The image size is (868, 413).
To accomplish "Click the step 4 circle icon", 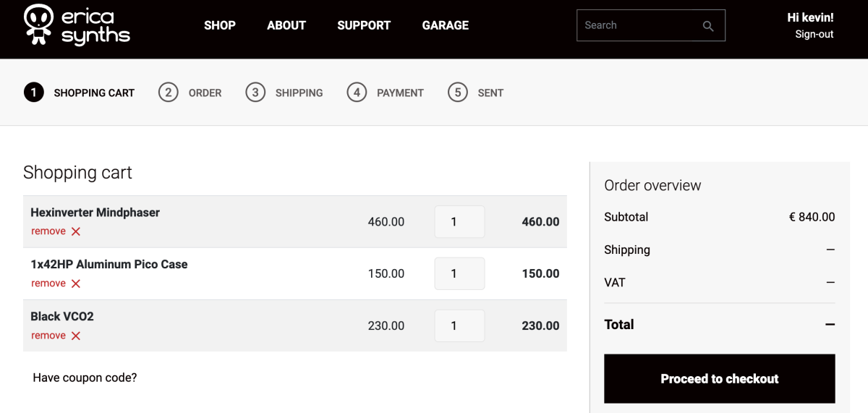I will click(357, 93).
